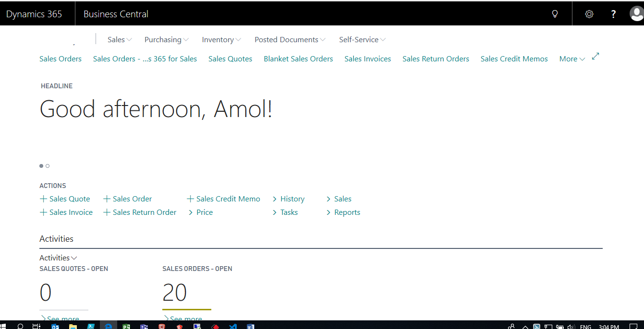Open Blanket Sales Orders page

(x=298, y=59)
